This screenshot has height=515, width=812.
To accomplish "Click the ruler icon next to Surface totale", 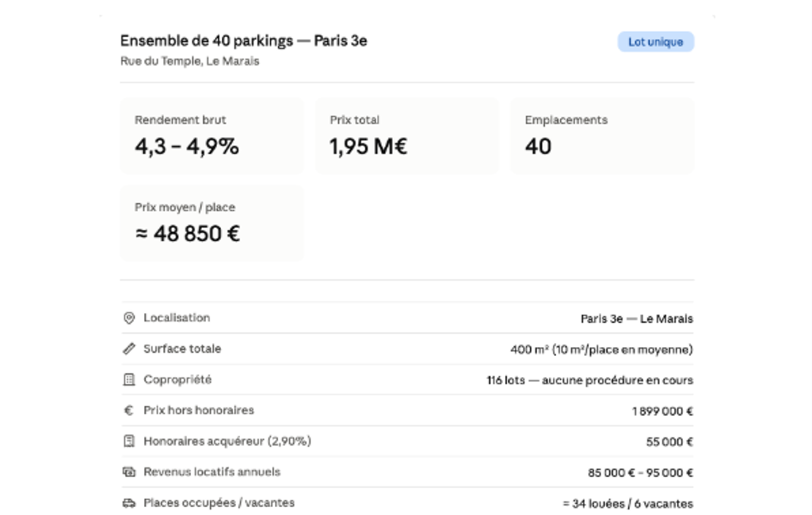I will tap(129, 349).
